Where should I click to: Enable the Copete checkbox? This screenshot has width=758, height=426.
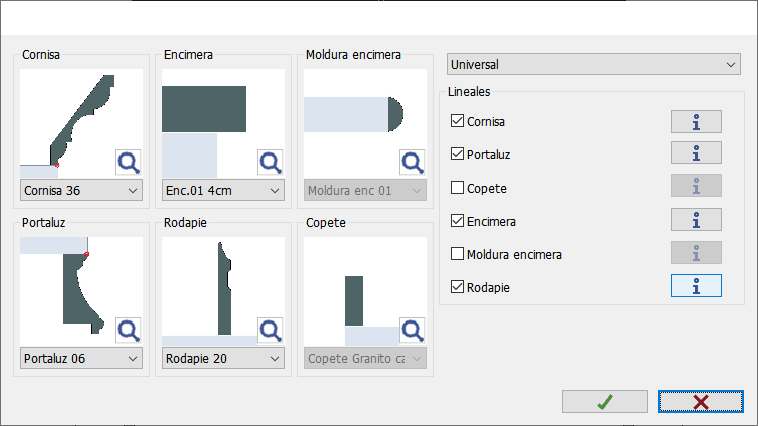pyautogui.click(x=457, y=188)
